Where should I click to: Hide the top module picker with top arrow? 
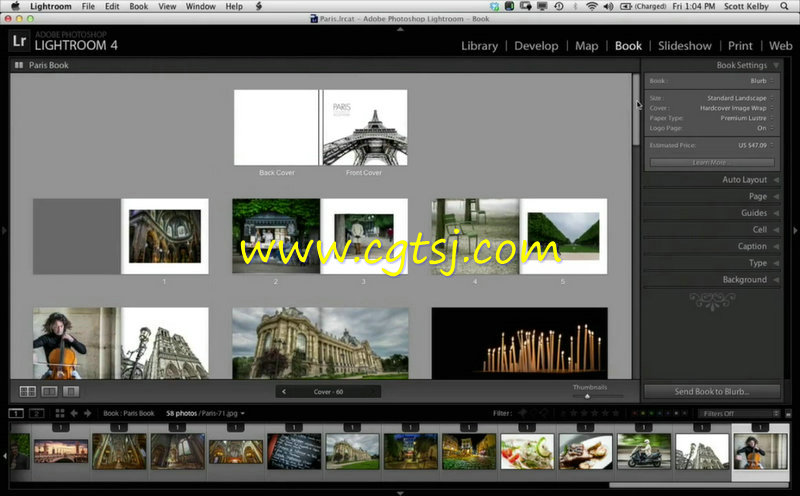click(x=400, y=30)
